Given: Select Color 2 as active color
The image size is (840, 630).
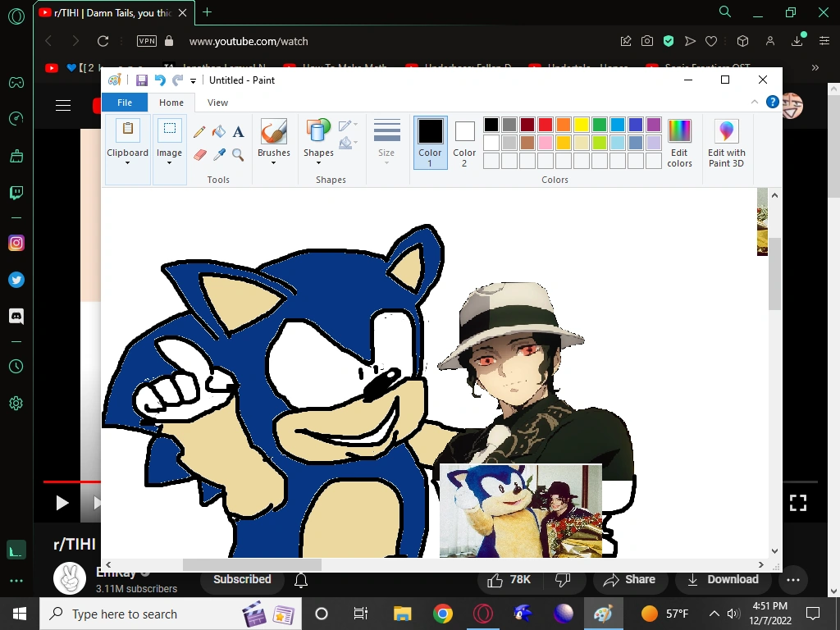Looking at the screenshot, I should (464, 142).
